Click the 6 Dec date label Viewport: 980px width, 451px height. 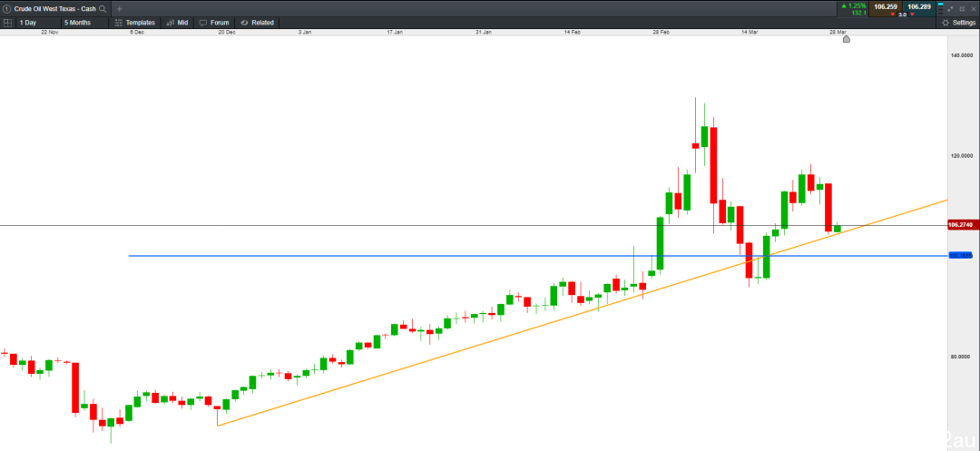pos(137,32)
